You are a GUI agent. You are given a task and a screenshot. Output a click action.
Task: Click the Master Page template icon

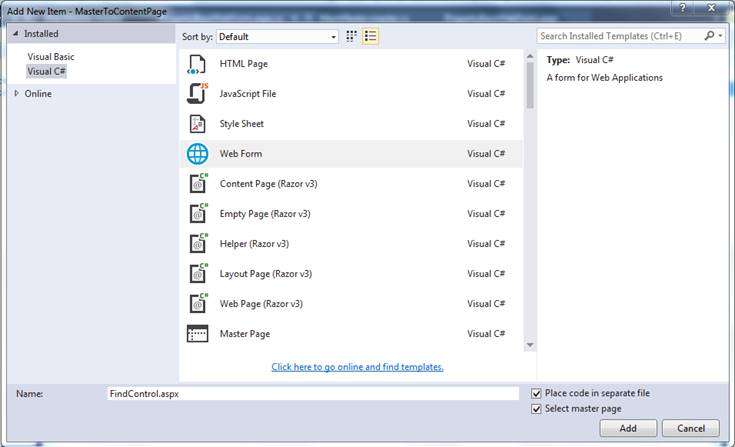197,334
